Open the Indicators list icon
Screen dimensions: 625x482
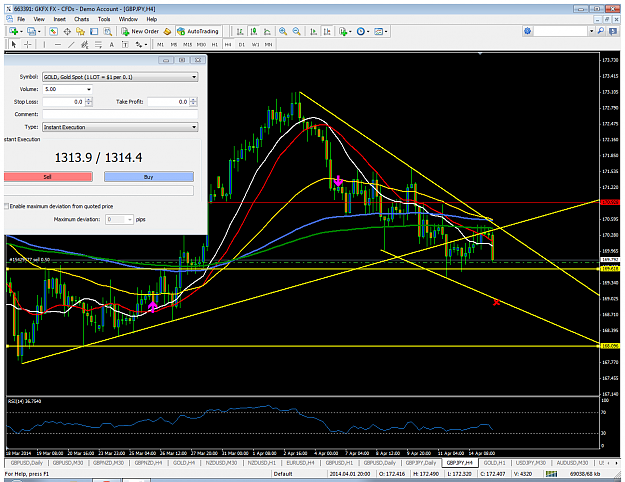(x=343, y=31)
